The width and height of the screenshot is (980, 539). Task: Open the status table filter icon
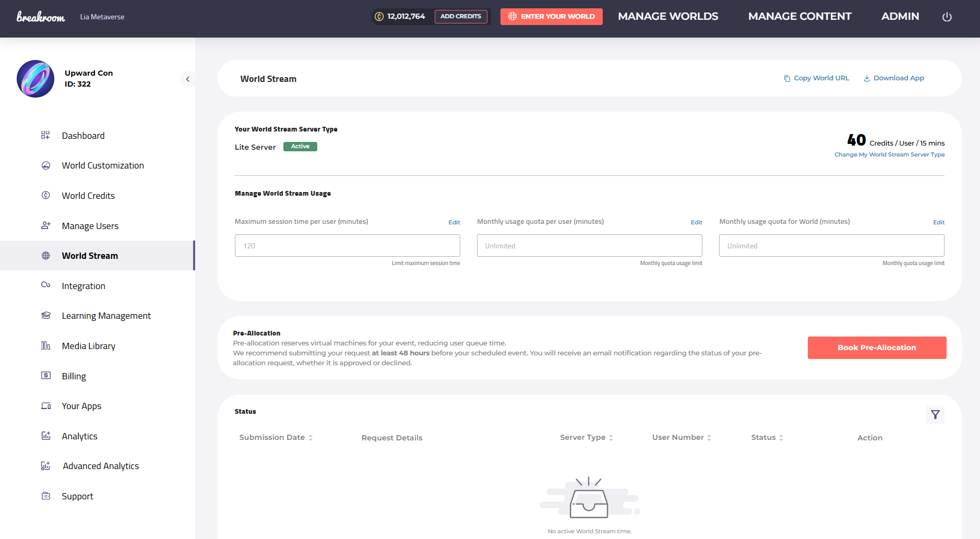(x=935, y=415)
